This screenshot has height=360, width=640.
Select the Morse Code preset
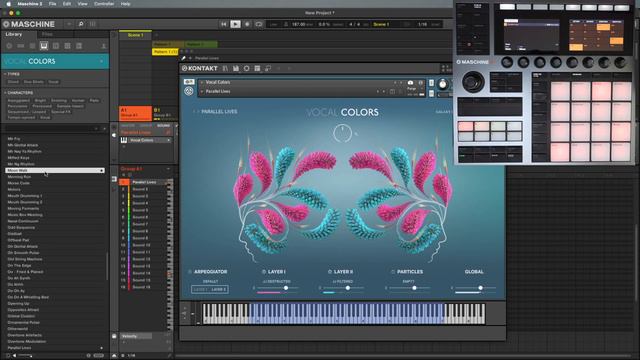(x=19, y=183)
